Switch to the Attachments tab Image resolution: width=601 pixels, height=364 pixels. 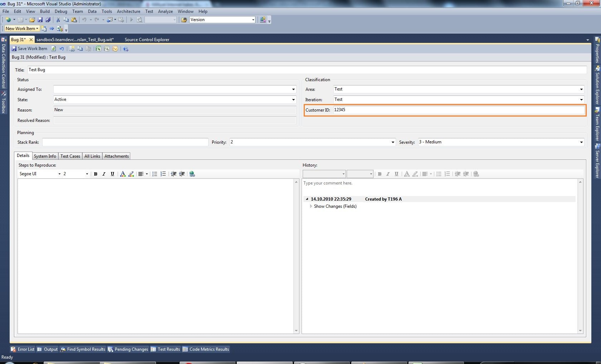click(116, 156)
